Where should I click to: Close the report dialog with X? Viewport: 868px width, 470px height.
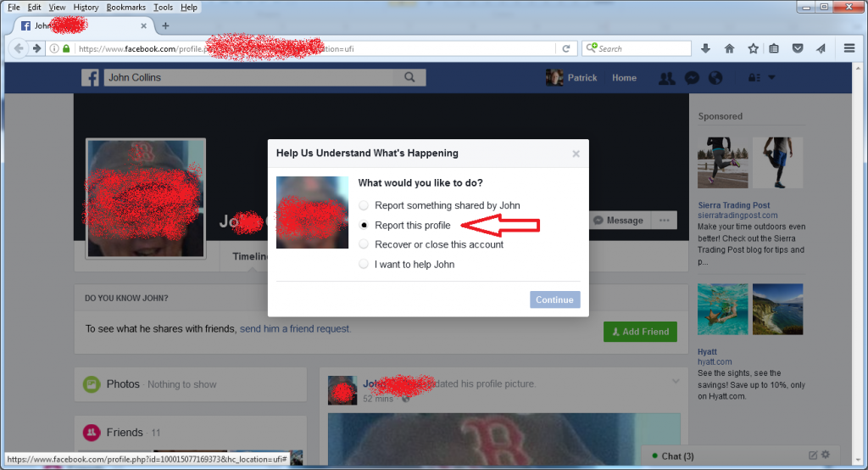pyautogui.click(x=576, y=154)
